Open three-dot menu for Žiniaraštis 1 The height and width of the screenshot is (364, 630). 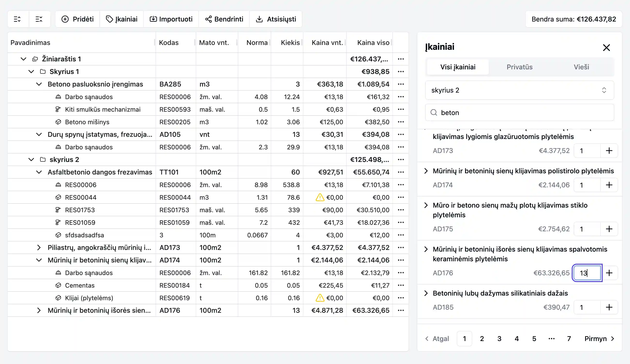(x=400, y=59)
